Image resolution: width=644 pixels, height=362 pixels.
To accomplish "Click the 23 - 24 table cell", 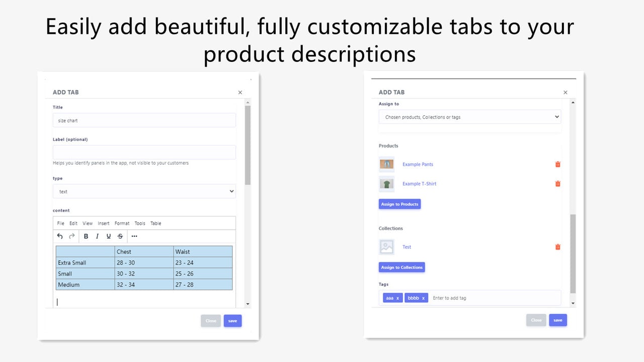I will (x=203, y=262).
